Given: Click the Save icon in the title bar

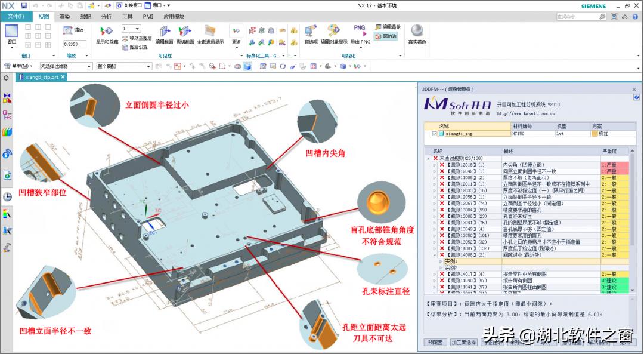Looking at the screenshot, I should point(24,5).
